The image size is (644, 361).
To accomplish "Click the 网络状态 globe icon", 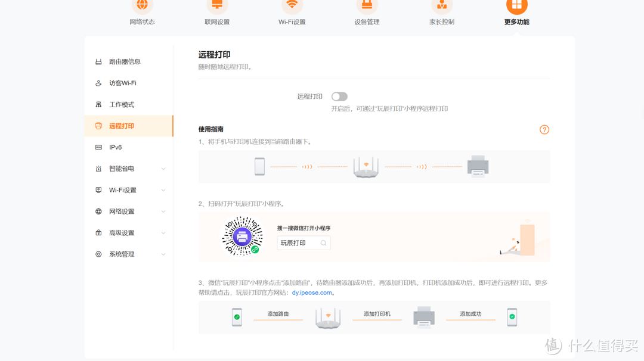I will click(142, 5).
